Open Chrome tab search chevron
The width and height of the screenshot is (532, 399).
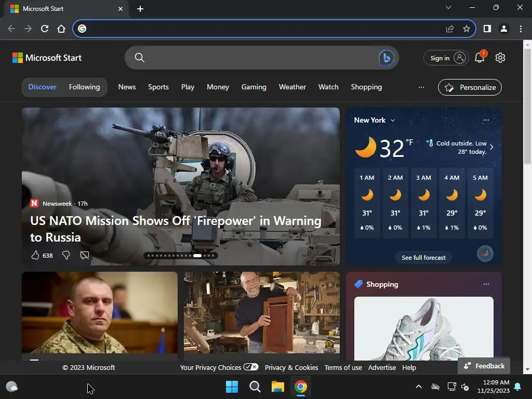click(448, 7)
